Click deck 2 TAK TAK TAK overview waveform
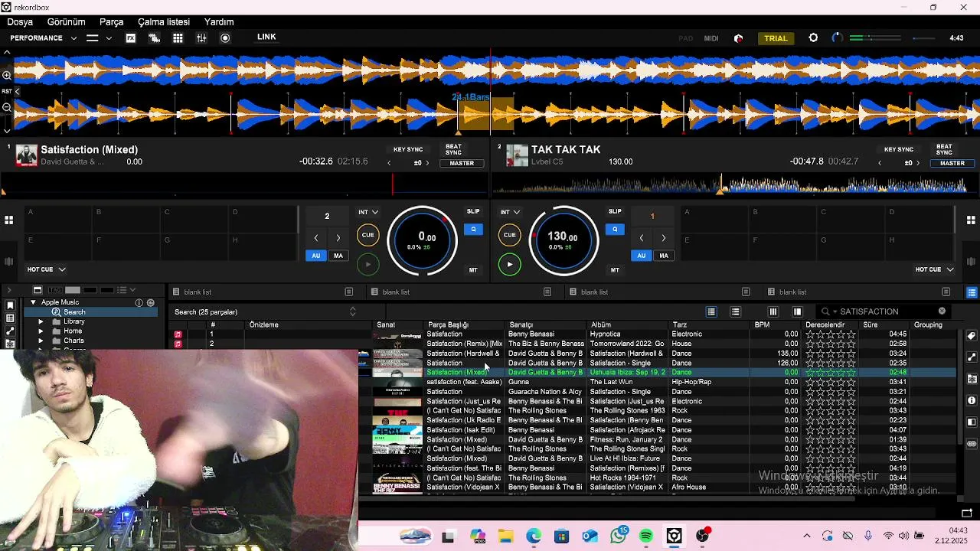Viewport: 980px width, 551px height. pyautogui.click(x=735, y=185)
